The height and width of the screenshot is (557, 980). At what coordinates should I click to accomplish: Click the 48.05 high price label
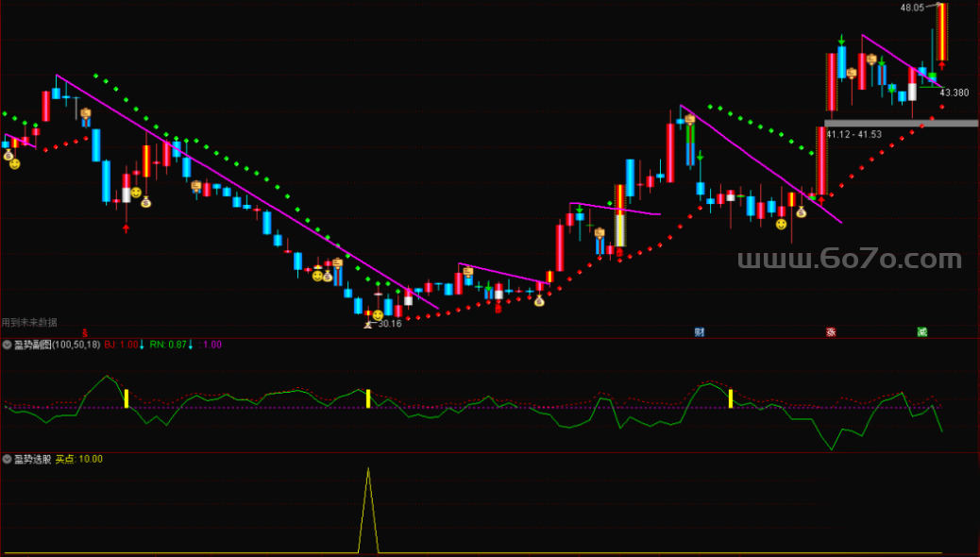click(912, 8)
